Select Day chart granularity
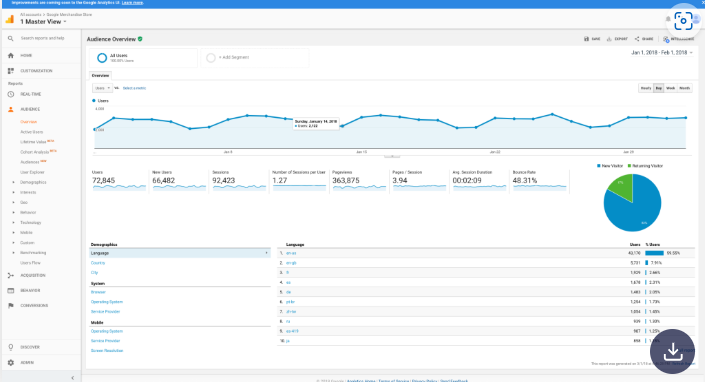The image size is (705, 382). 659,88
